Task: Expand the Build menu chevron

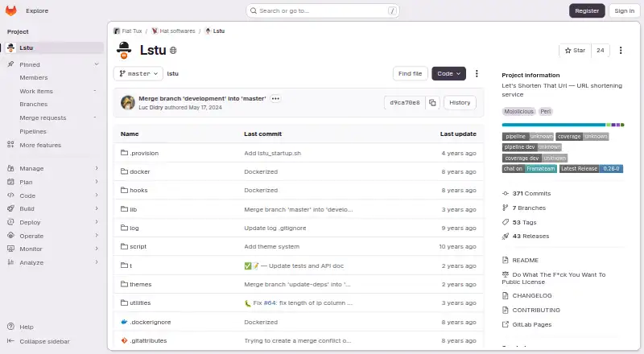Action: point(97,208)
